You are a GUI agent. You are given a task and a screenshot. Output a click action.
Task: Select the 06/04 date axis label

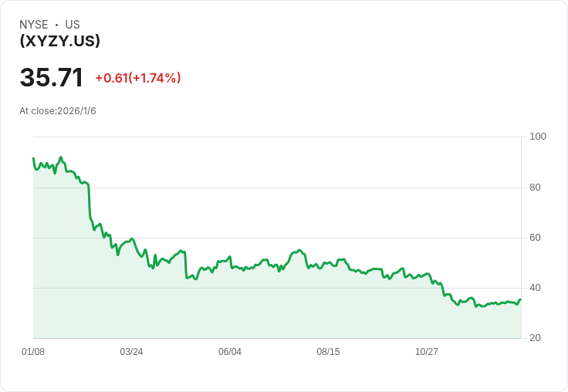click(x=230, y=352)
